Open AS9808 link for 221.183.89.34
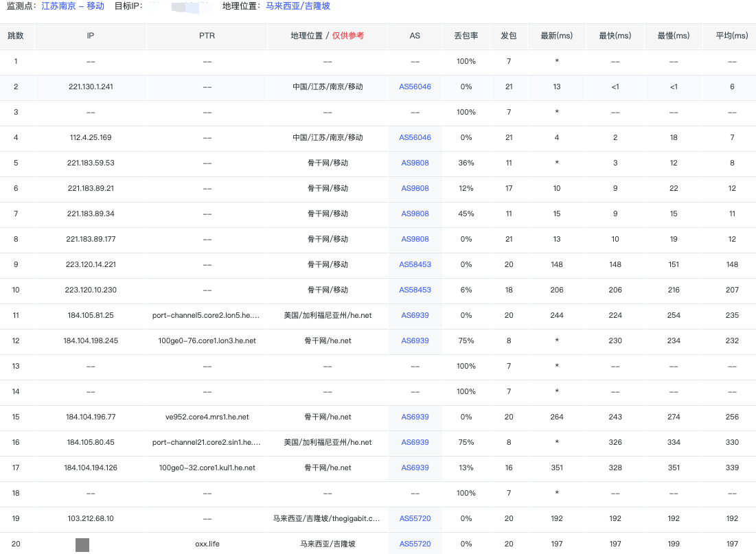Viewport: 756px width, 554px height. point(415,213)
